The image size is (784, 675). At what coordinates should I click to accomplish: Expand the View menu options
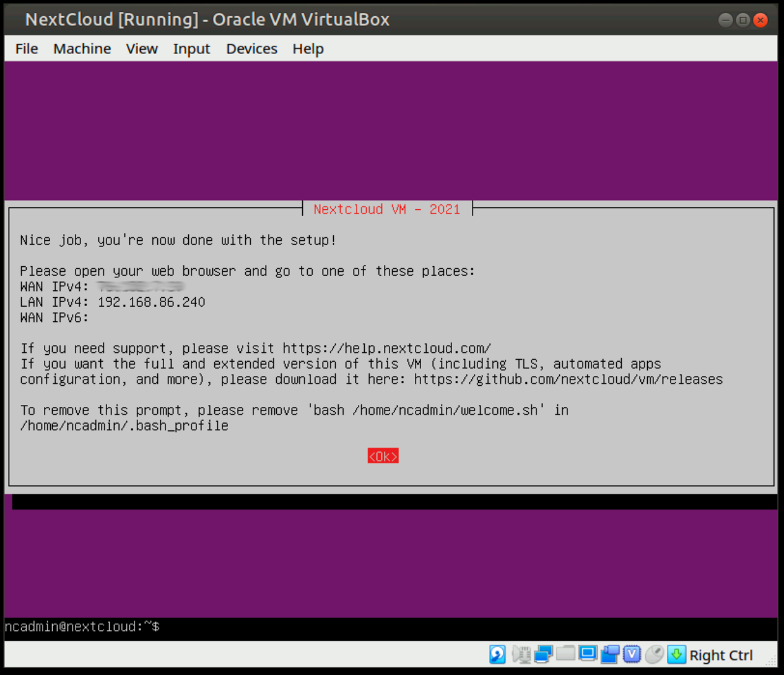pyautogui.click(x=142, y=48)
